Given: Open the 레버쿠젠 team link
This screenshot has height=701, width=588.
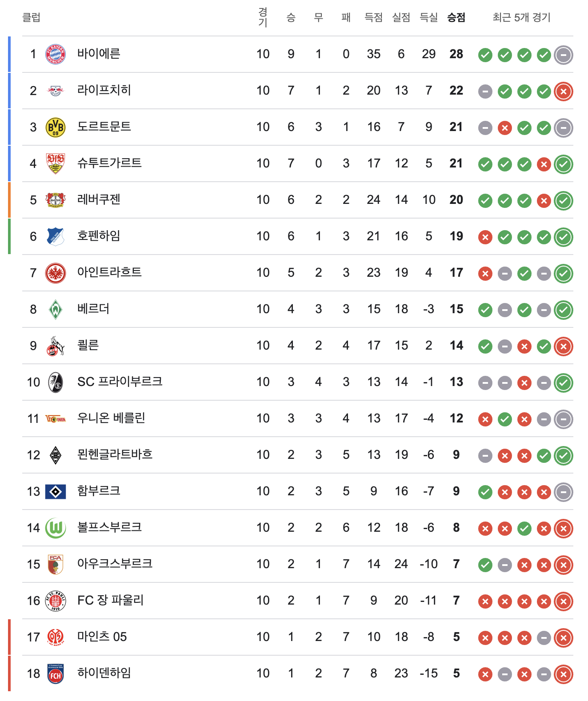Looking at the screenshot, I should coord(99,199).
